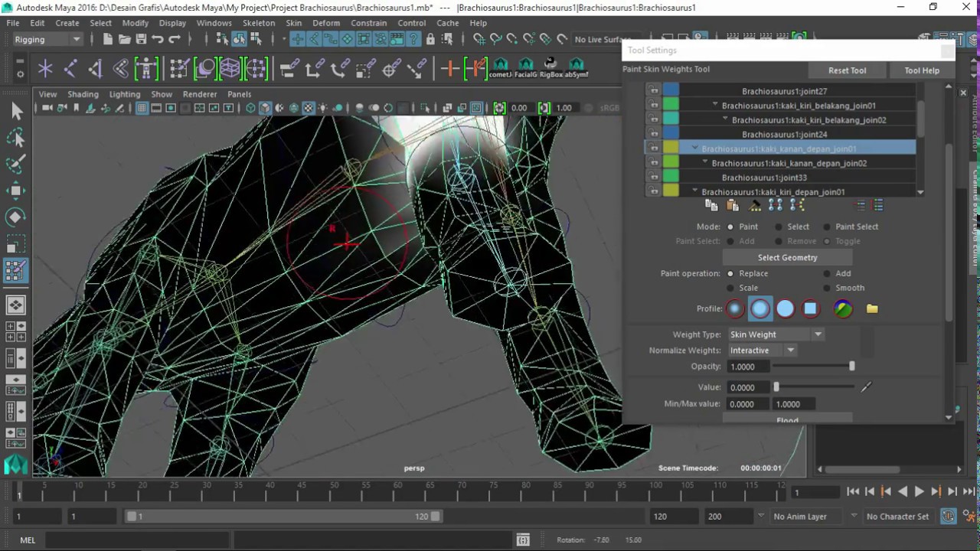The image size is (980, 551).
Task: Save the scene with floppy icon
Action: (x=141, y=39)
